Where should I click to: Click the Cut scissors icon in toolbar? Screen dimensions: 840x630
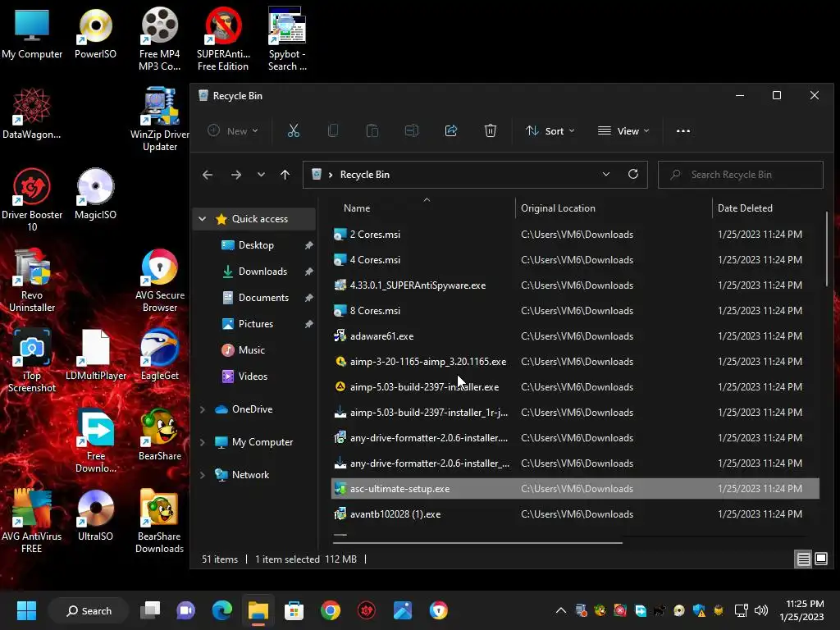294,130
